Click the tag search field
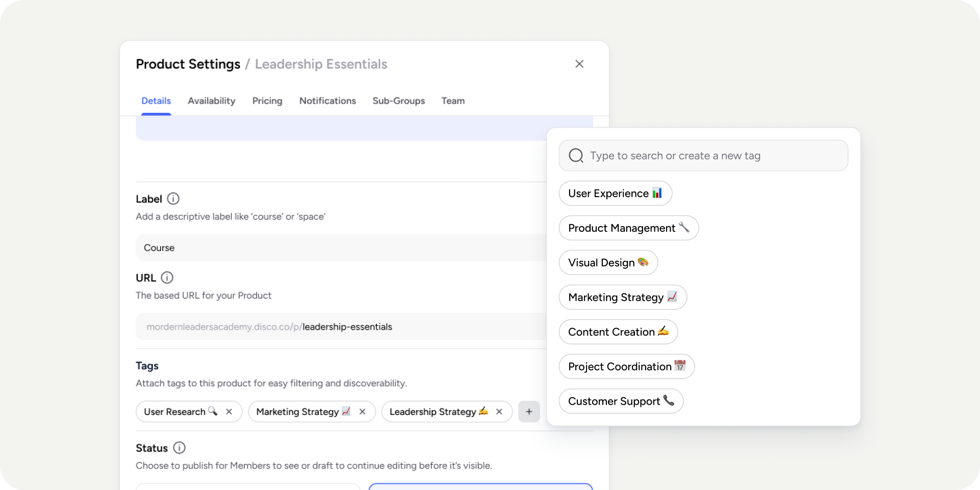This screenshot has height=490, width=980. click(x=703, y=156)
